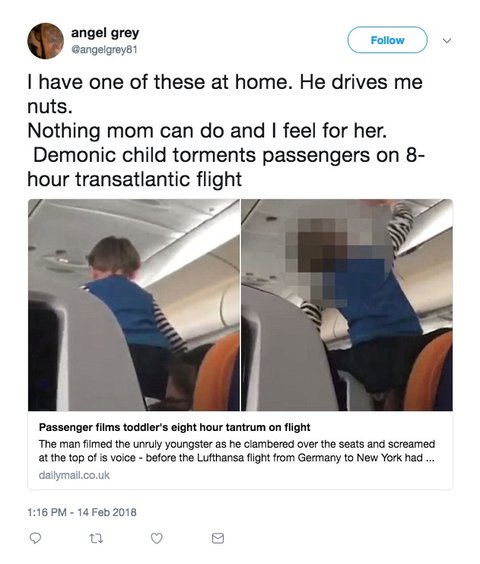Send via the envelope message icon
Viewport: 480px width, 564px height.
click(x=218, y=538)
